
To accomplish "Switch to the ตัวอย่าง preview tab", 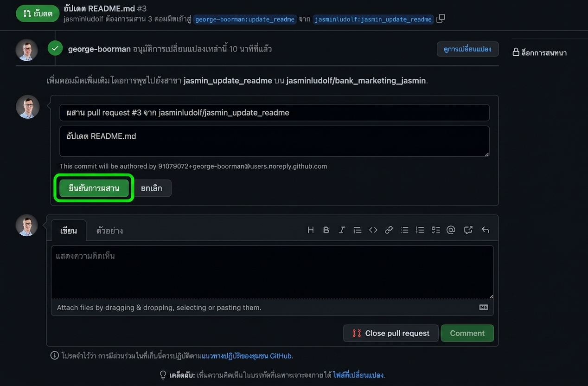I will point(109,230).
